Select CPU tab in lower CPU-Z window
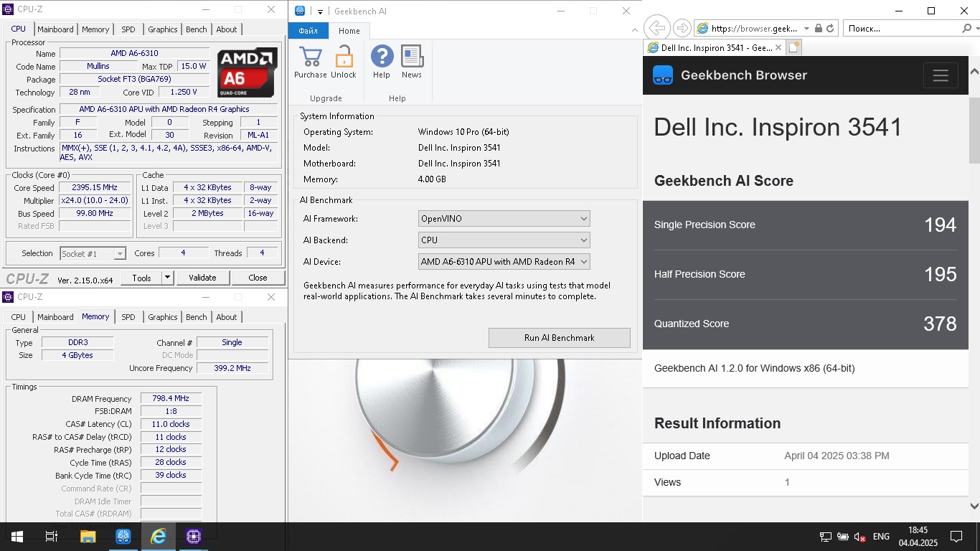 (x=19, y=317)
